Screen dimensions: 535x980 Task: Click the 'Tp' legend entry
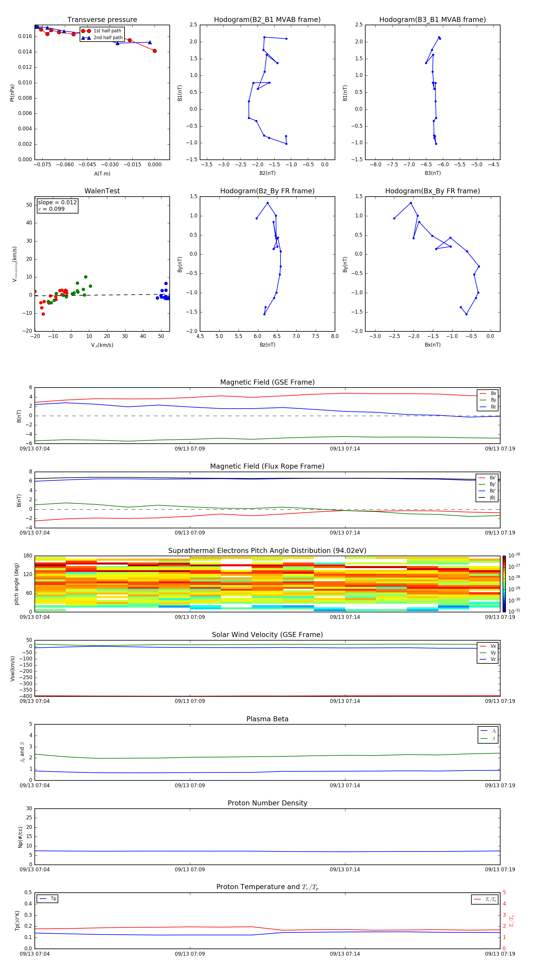click(47, 899)
